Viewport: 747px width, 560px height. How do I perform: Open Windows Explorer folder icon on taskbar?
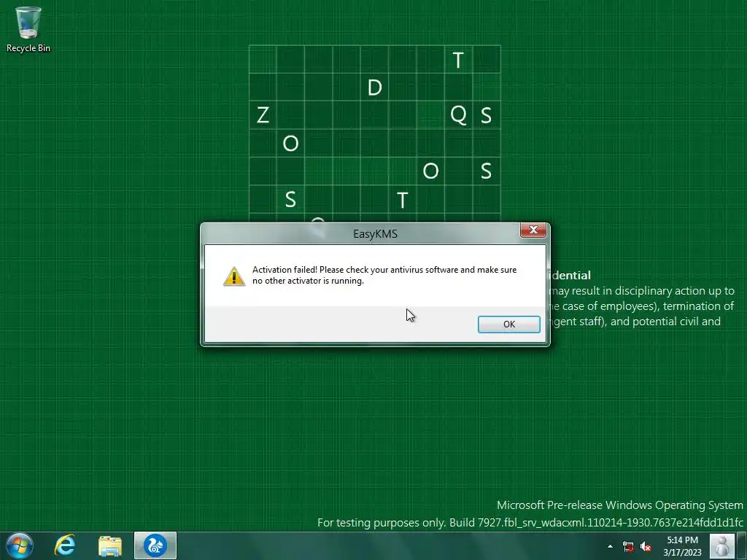[x=110, y=545]
